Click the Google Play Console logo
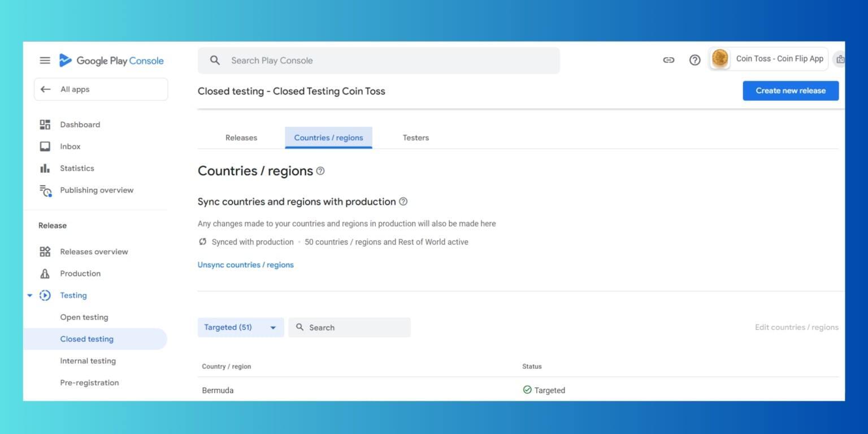The width and height of the screenshot is (868, 434). click(x=111, y=60)
